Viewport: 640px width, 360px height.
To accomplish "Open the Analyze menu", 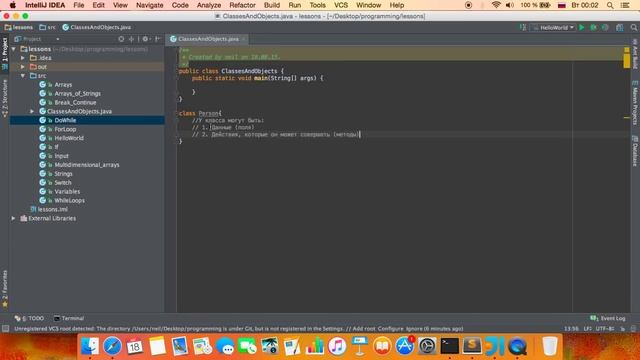I will pos(209,5).
